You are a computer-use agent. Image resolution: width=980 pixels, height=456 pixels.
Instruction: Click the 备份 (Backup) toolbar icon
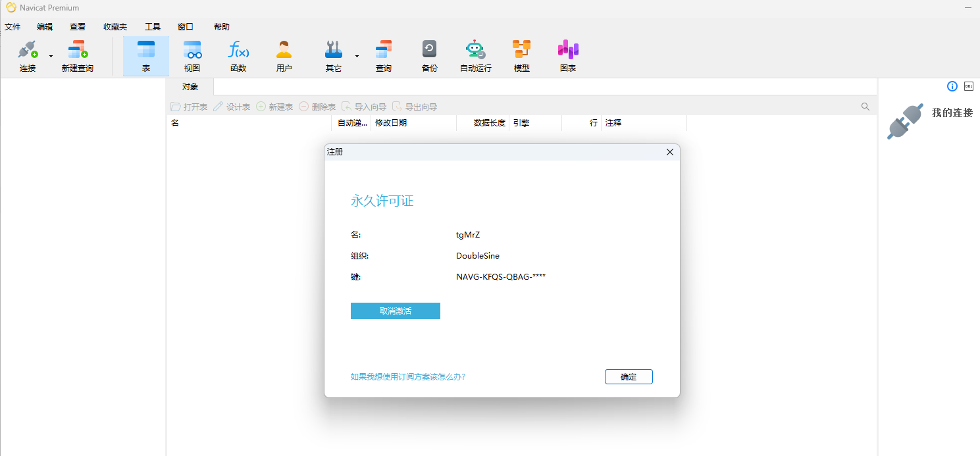tap(429, 55)
